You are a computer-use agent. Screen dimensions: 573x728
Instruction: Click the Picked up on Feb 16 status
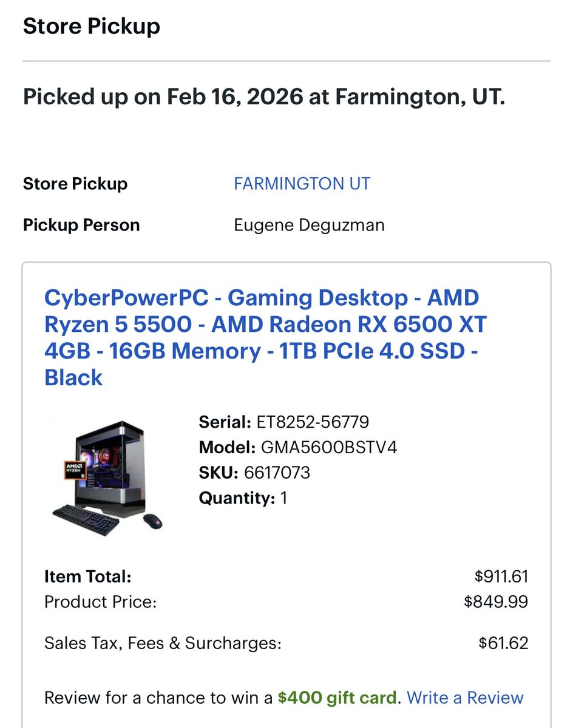coord(264,96)
